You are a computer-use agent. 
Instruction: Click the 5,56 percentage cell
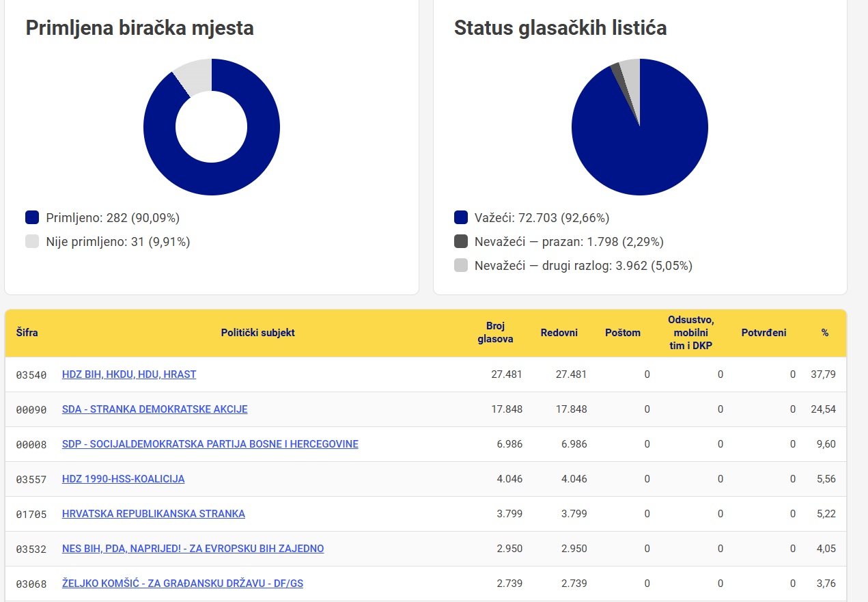826,479
